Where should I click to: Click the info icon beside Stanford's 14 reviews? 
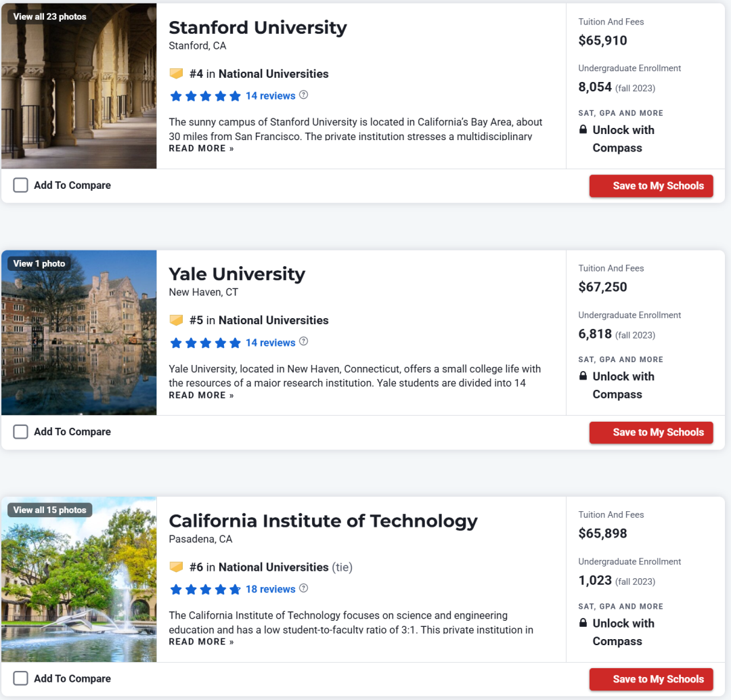coord(303,95)
